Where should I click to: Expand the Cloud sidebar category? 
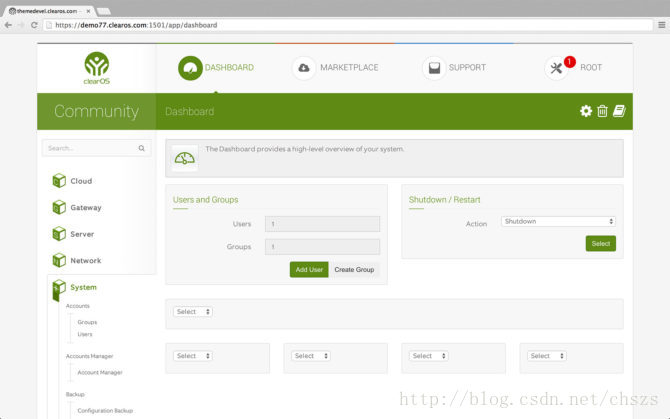pos(81,181)
